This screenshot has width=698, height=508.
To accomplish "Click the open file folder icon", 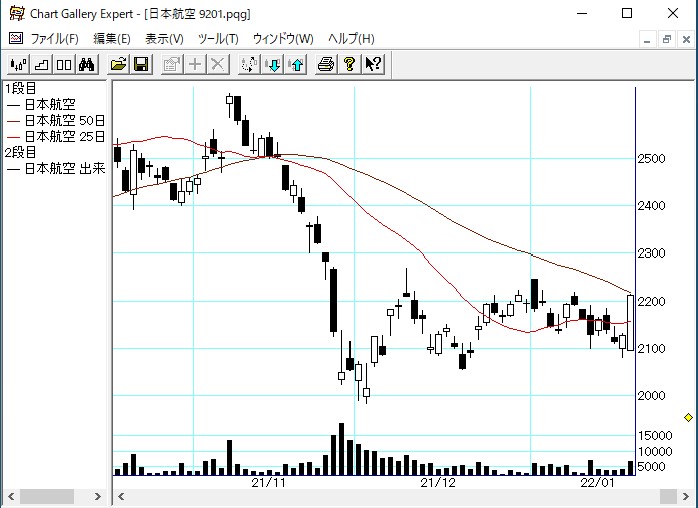I will click(x=118, y=65).
